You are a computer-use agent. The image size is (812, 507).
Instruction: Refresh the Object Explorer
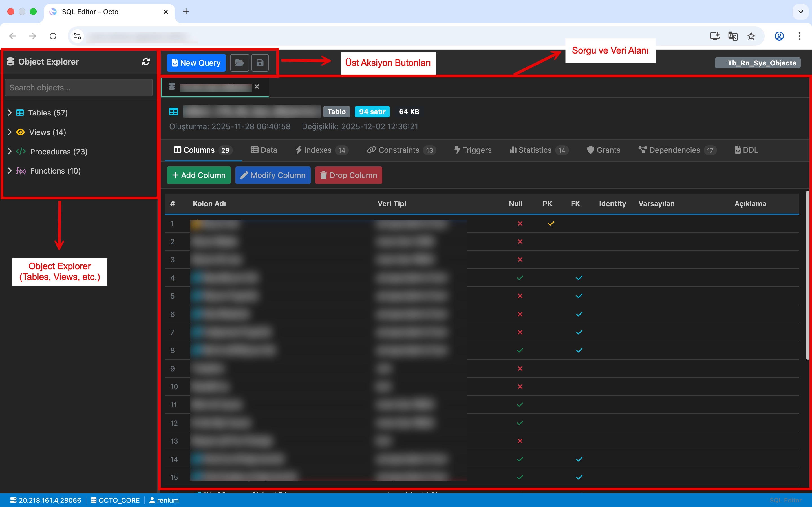click(146, 62)
